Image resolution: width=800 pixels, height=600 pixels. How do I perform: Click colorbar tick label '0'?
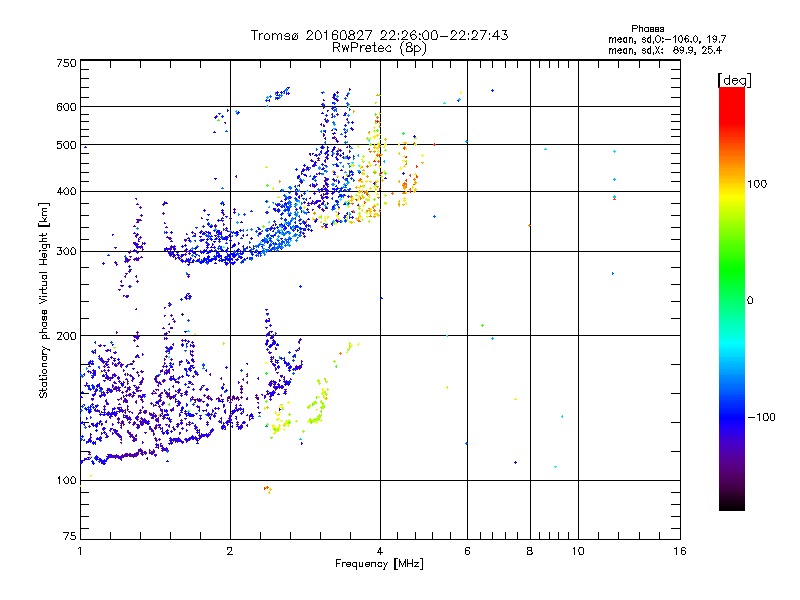(750, 301)
